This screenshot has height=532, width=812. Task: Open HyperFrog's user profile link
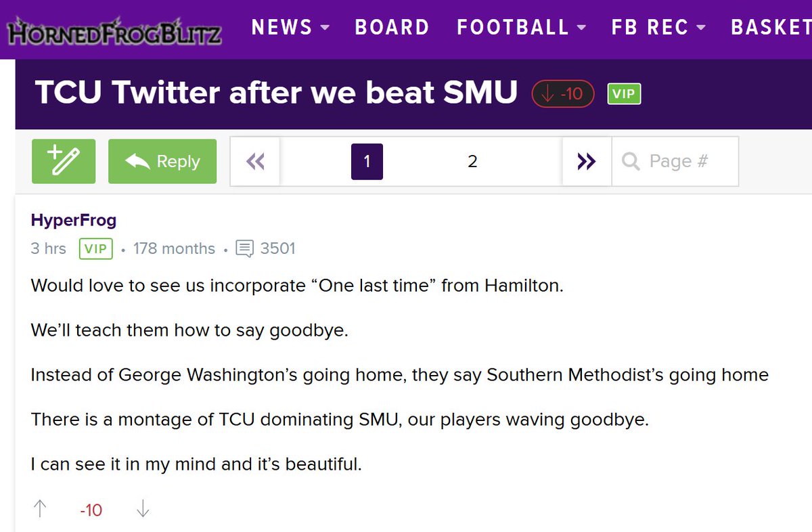point(73,220)
